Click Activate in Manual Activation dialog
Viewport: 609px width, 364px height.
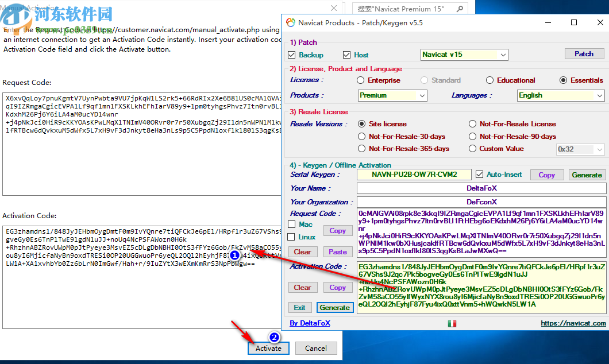pyautogui.click(x=268, y=348)
